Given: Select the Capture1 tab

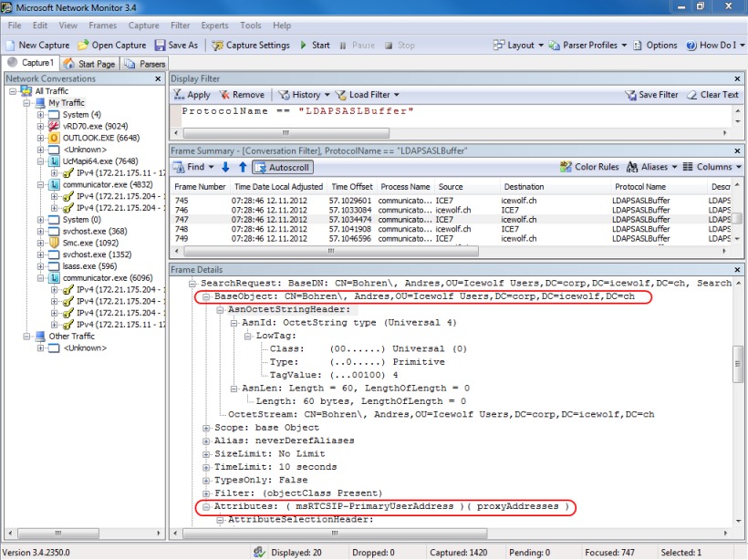Looking at the screenshot, I should pyautogui.click(x=30, y=63).
